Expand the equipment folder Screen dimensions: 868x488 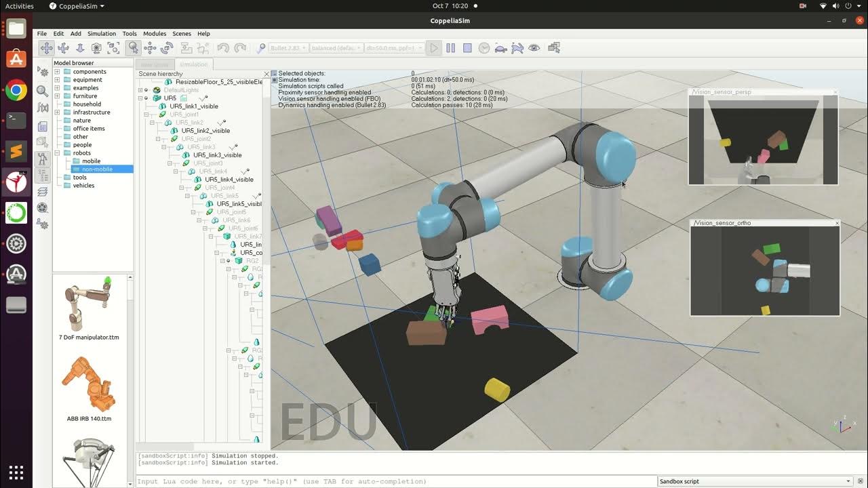pos(58,80)
